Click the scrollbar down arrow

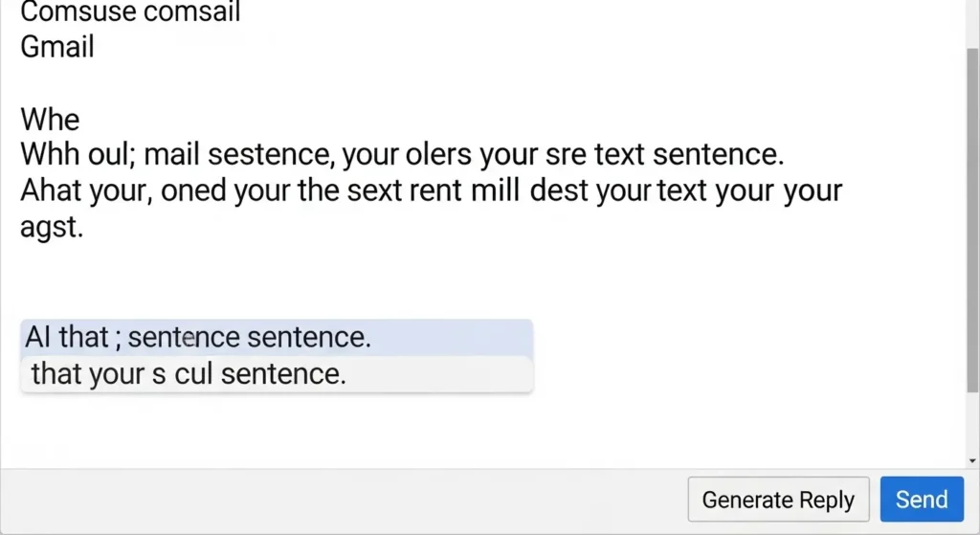pyautogui.click(x=973, y=461)
